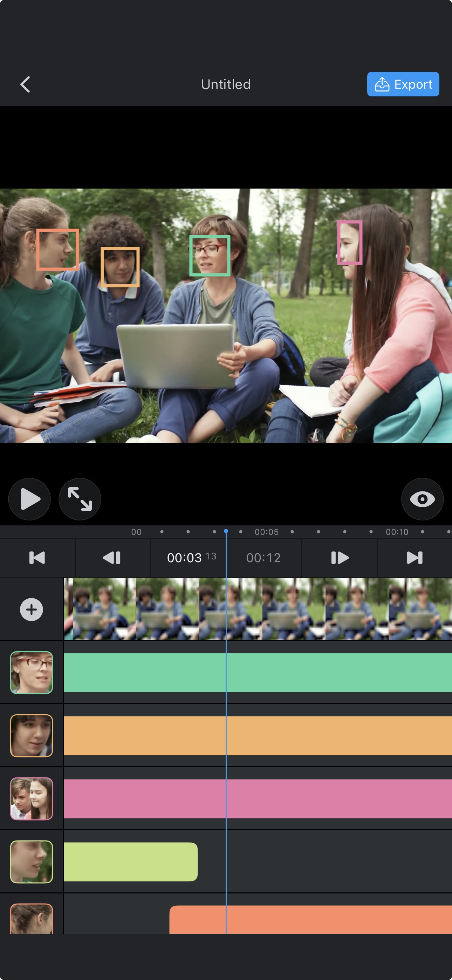Viewport: 452px width, 980px height.
Task: Play the video preview
Action: (30, 499)
